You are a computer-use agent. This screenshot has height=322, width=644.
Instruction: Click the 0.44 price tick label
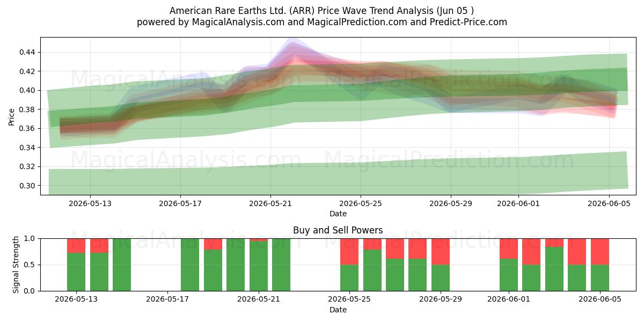pyautogui.click(x=28, y=52)
